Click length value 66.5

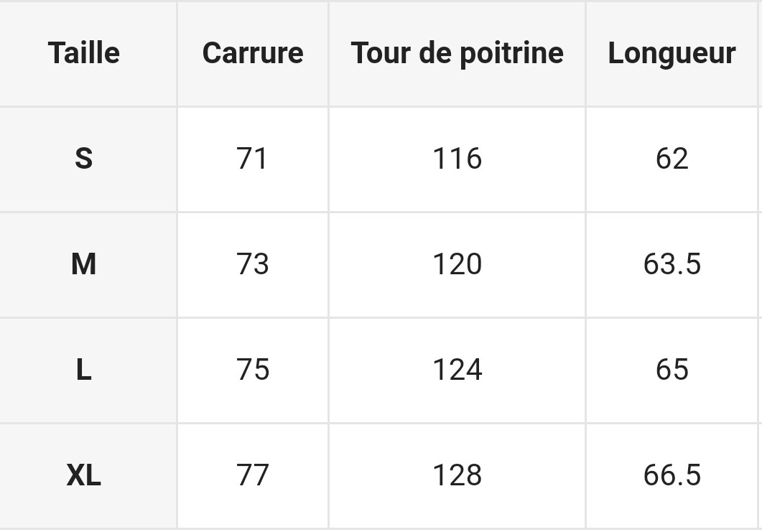pos(672,475)
